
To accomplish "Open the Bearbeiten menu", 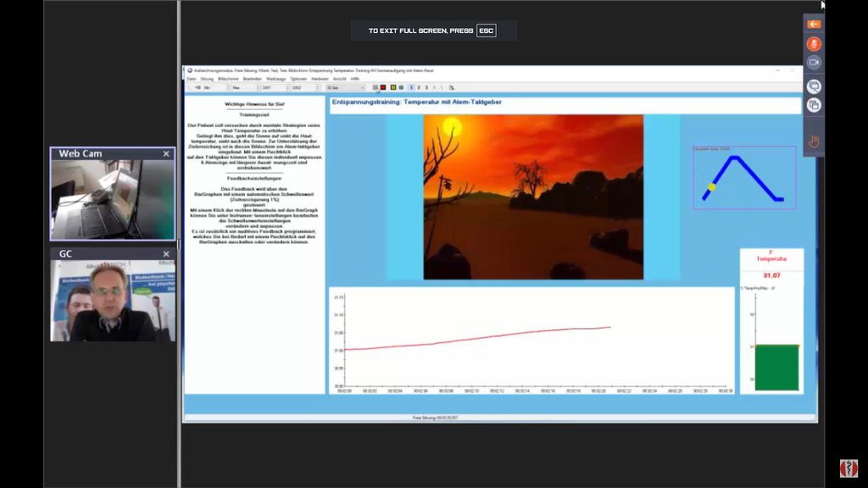I will [x=253, y=79].
